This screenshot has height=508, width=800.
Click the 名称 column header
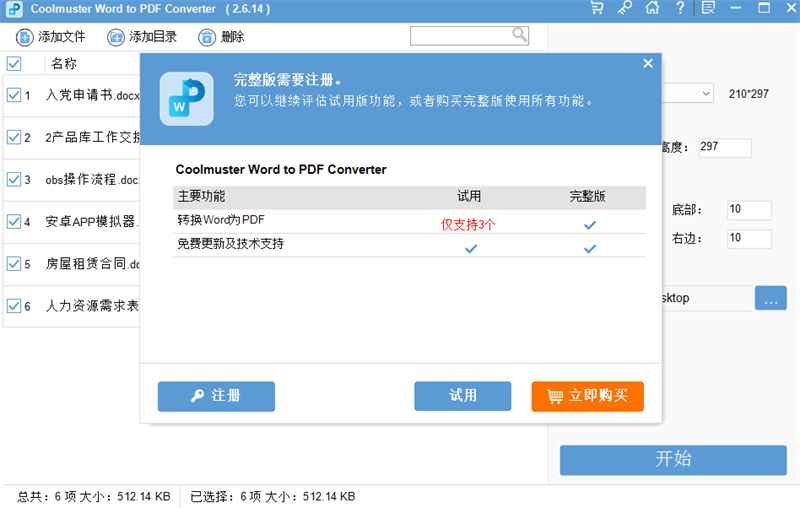click(64, 64)
